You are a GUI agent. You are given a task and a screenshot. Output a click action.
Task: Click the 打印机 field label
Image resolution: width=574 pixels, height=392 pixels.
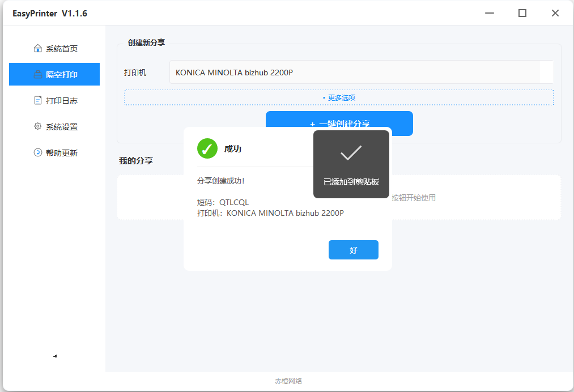[x=135, y=73]
